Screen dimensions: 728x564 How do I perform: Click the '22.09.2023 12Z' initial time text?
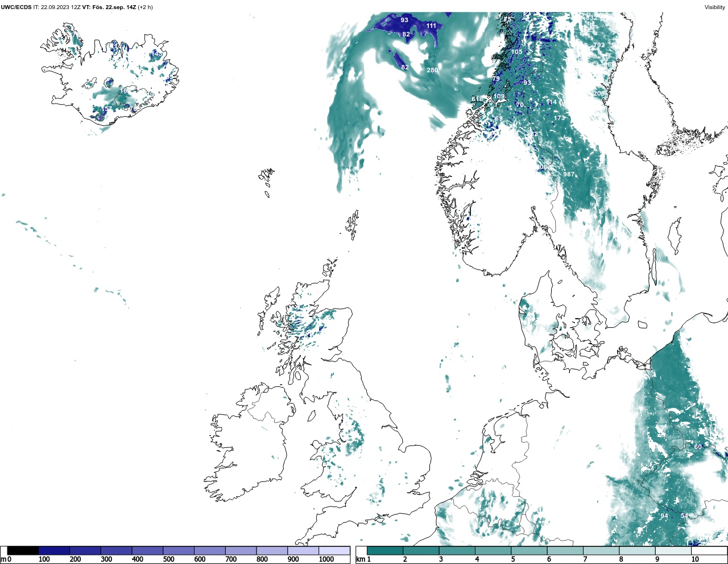coord(61,7)
